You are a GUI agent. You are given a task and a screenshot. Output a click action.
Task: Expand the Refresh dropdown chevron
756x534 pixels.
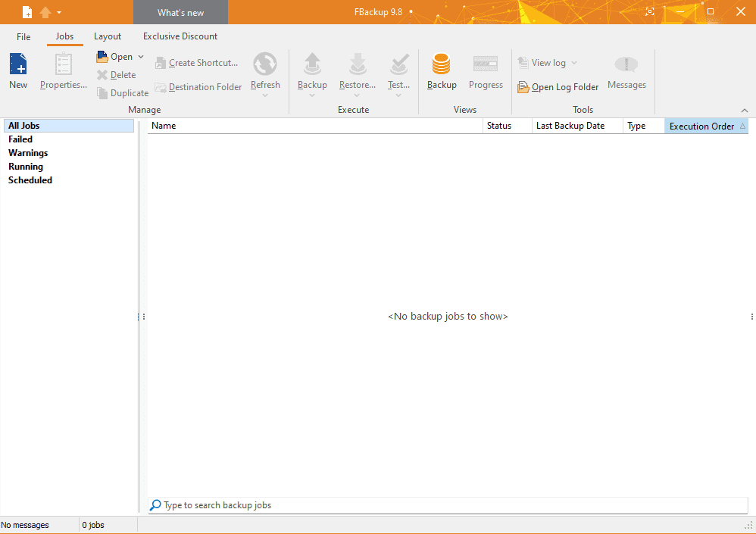tap(265, 95)
